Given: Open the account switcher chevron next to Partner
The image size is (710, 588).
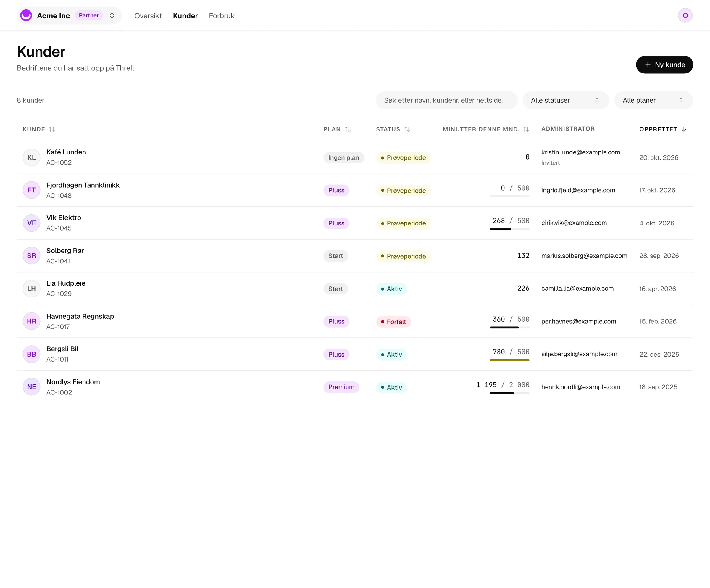Looking at the screenshot, I should click(112, 16).
